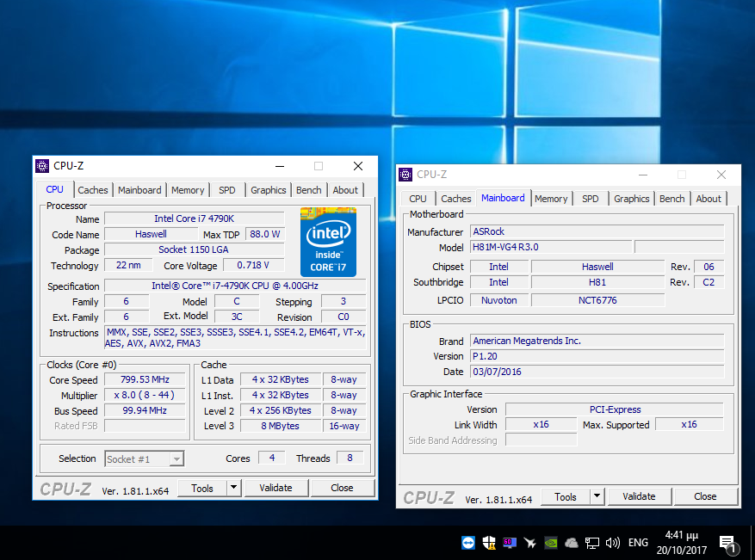Click the Technology value 22 nm
Viewport: 755px width, 560px height.
point(128,265)
